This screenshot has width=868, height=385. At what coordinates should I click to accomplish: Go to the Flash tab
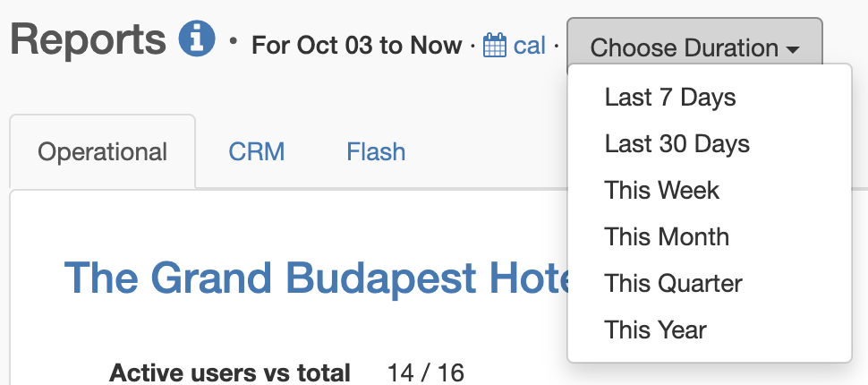[376, 152]
